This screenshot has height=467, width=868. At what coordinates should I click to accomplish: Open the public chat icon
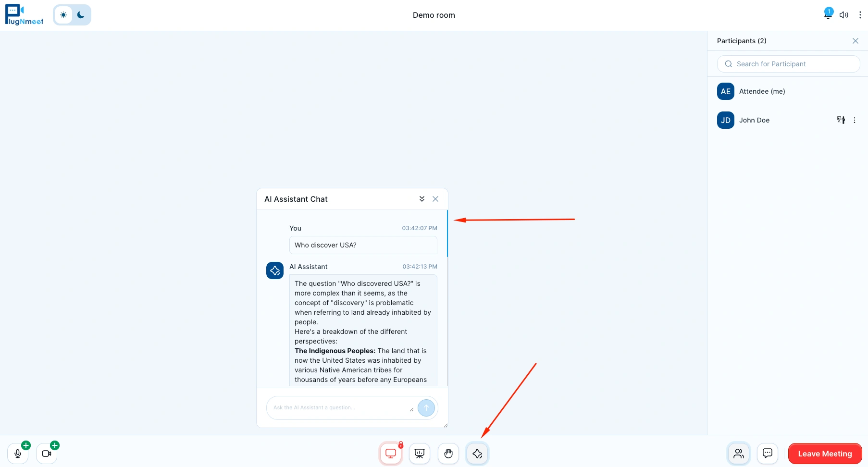pos(767,453)
